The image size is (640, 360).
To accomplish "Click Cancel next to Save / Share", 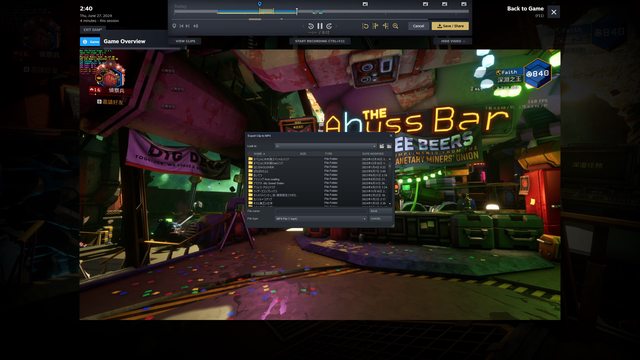I will pyautogui.click(x=418, y=26).
